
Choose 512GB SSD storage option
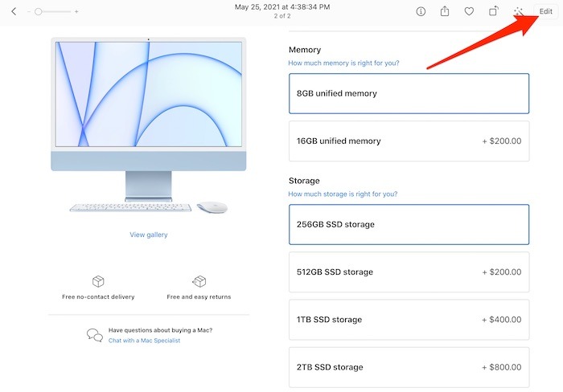point(409,272)
